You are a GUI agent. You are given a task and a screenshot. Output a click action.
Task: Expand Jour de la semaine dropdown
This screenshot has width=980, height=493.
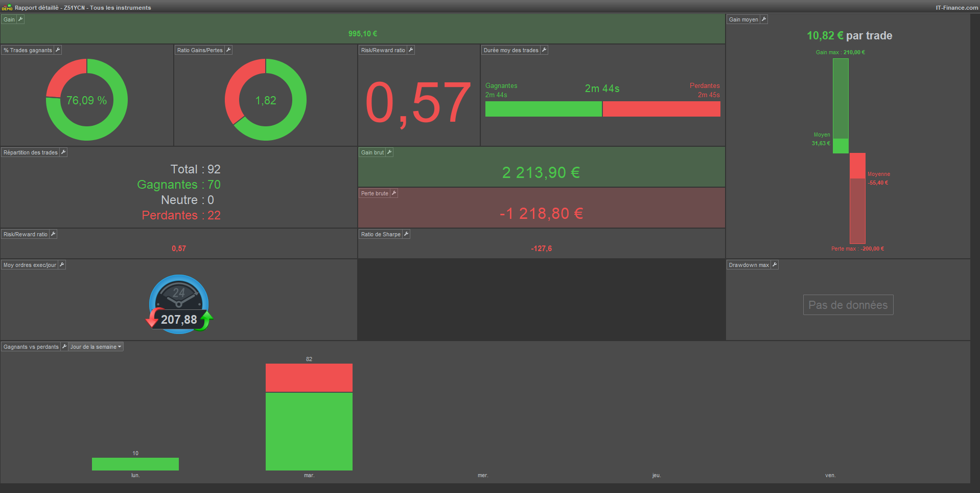point(96,347)
